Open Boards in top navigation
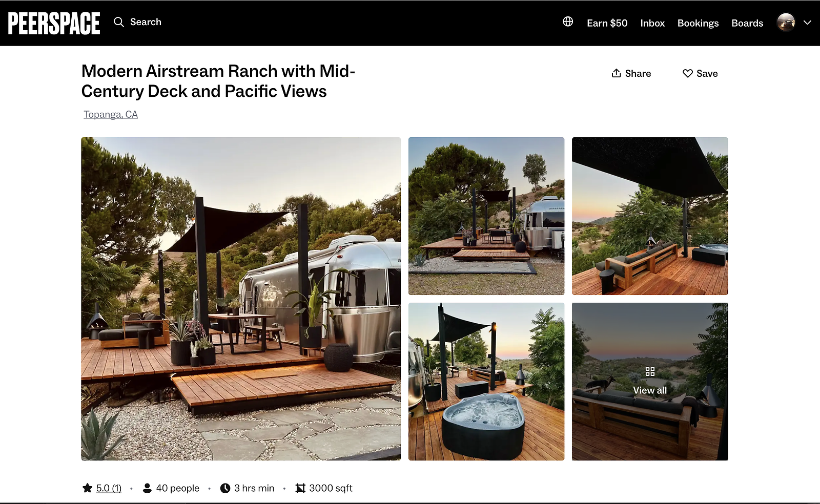The height and width of the screenshot is (504, 820). [747, 23]
